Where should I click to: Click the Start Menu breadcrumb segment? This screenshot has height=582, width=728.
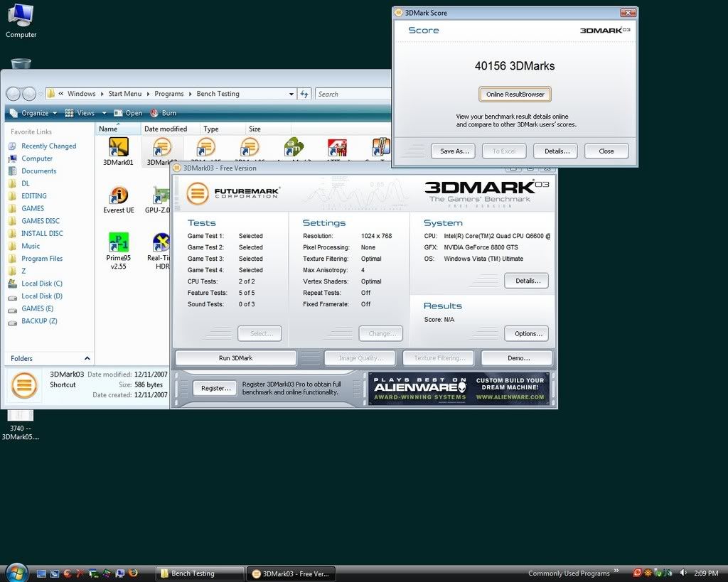point(125,94)
